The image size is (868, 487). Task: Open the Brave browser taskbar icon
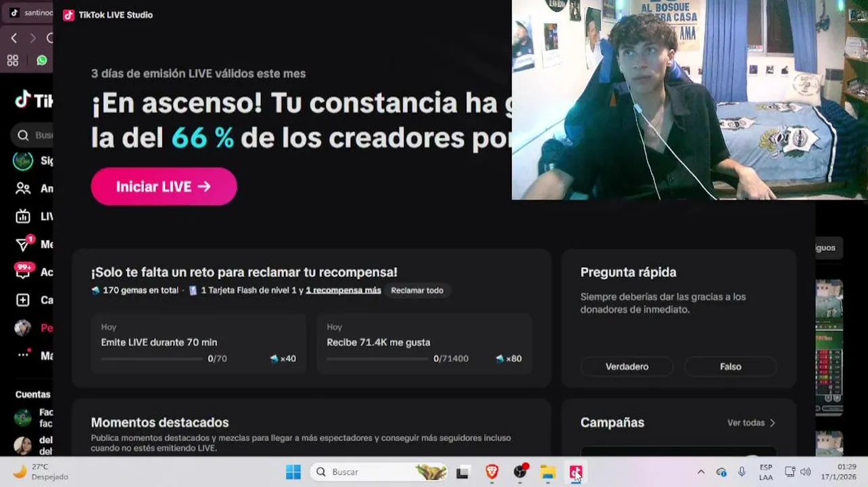pos(492,472)
